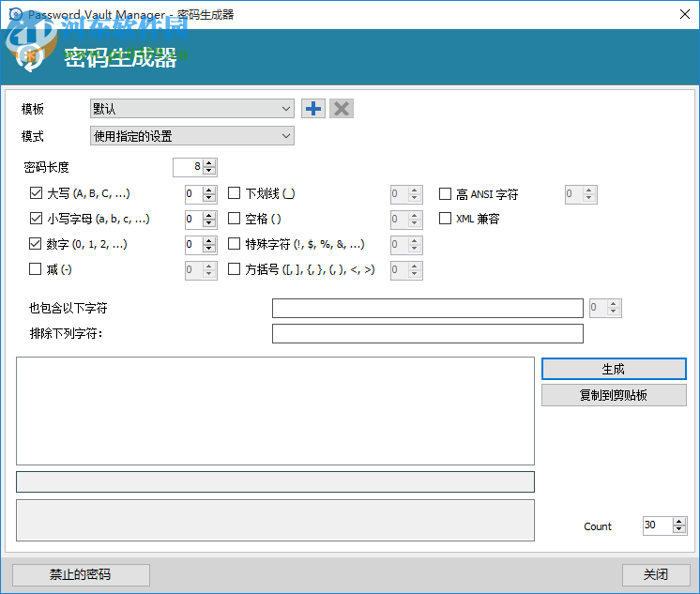Decrease 密码长度 with the down arrow
Viewport: 700px width, 594px height.
(x=209, y=171)
